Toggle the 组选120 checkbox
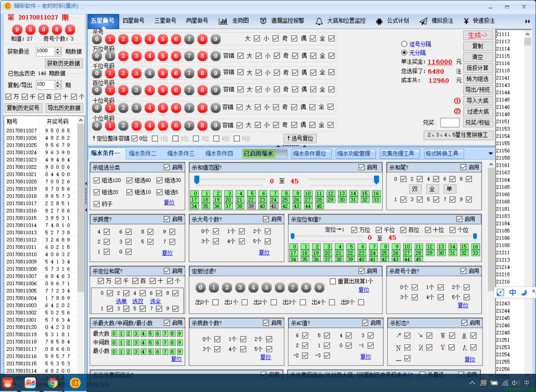The image size is (536, 392). [x=97, y=181]
